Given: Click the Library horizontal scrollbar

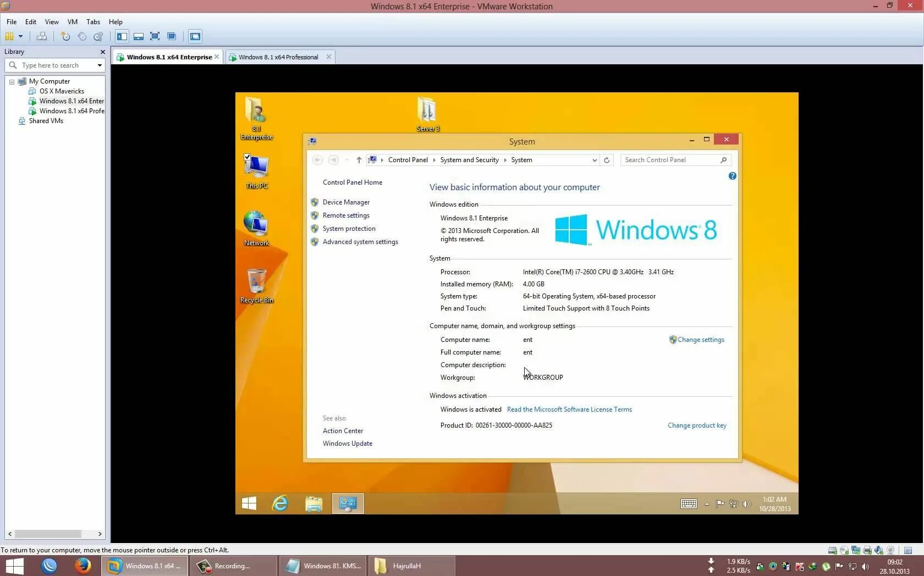Looking at the screenshot, I should click(48, 534).
